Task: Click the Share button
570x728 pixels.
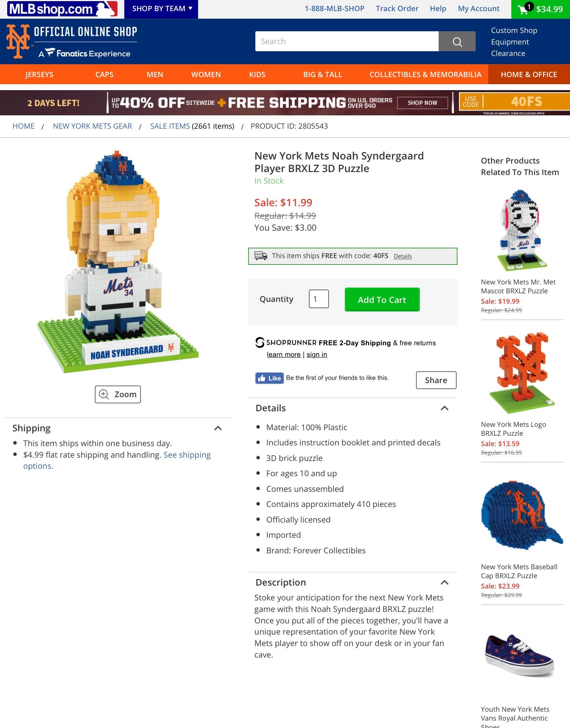Action: coord(436,380)
